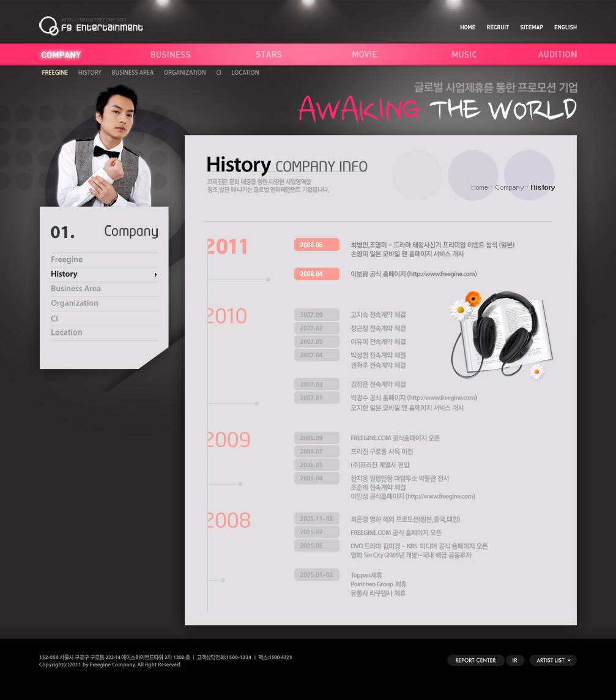The height and width of the screenshot is (700, 616).
Task: Click the F9 Entertainment logo icon
Action: pyautogui.click(x=48, y=26)
